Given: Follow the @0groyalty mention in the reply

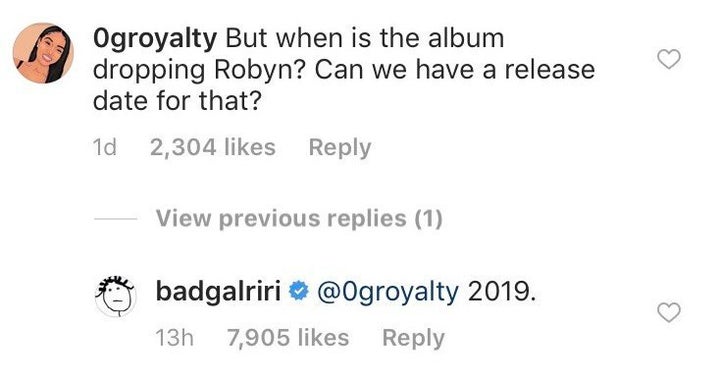Looking at the screenshot, I should 388,292.
